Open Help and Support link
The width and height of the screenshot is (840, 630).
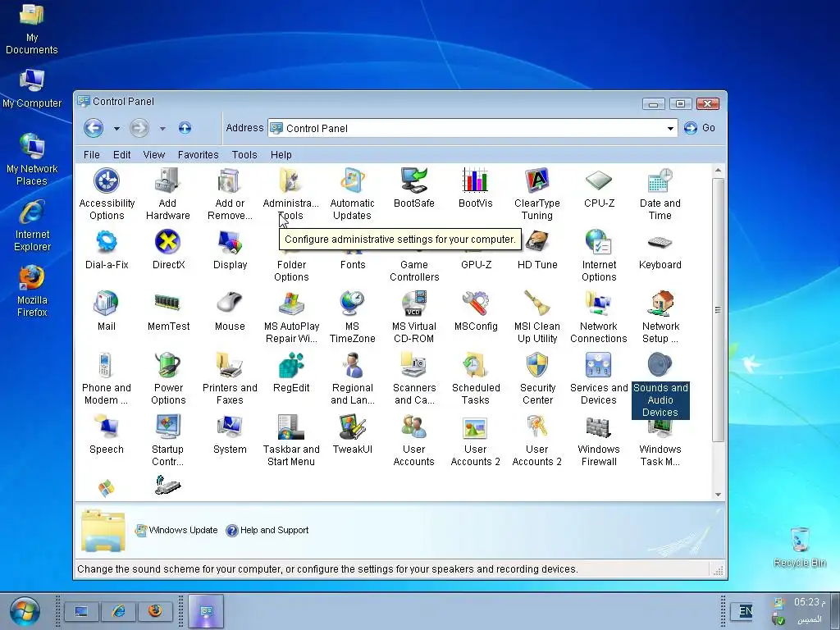click(x=267, y=531)
